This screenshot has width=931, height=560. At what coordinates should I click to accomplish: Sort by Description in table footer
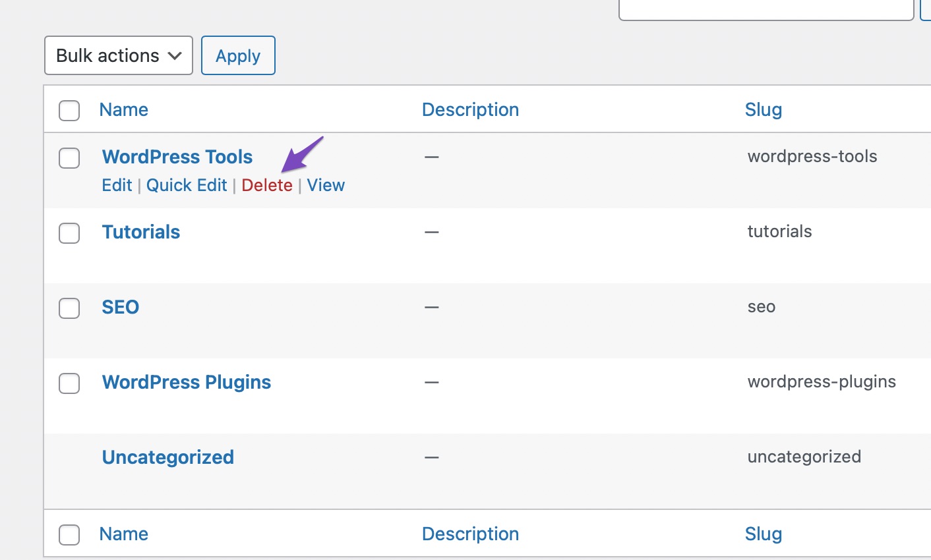click(470, 534)
